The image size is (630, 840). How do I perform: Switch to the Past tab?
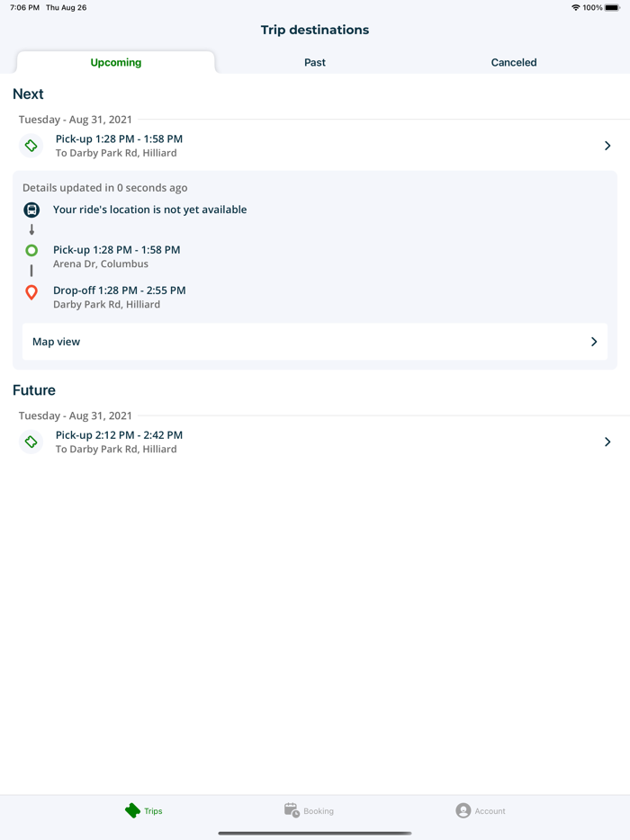(315, 62)
